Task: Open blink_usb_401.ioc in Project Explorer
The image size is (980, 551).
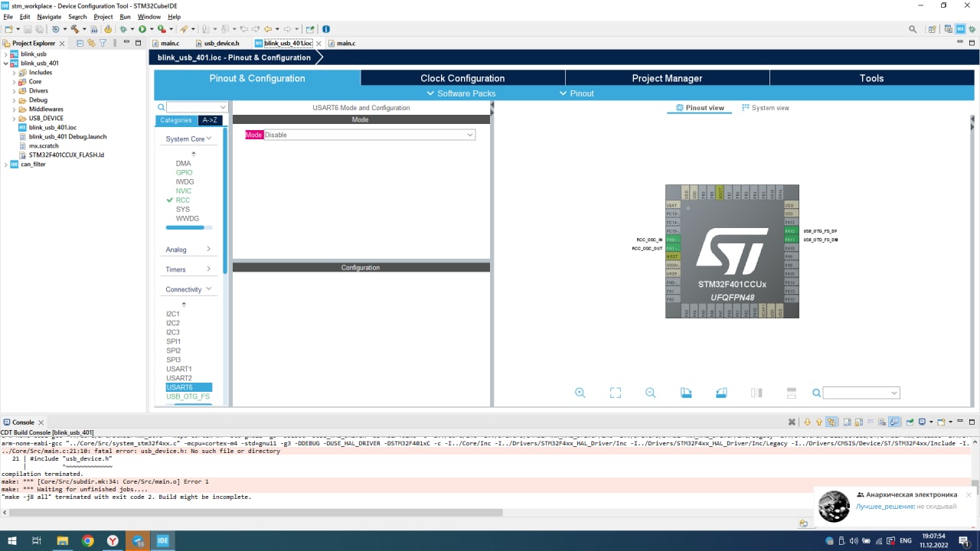Action: point(52,128)
